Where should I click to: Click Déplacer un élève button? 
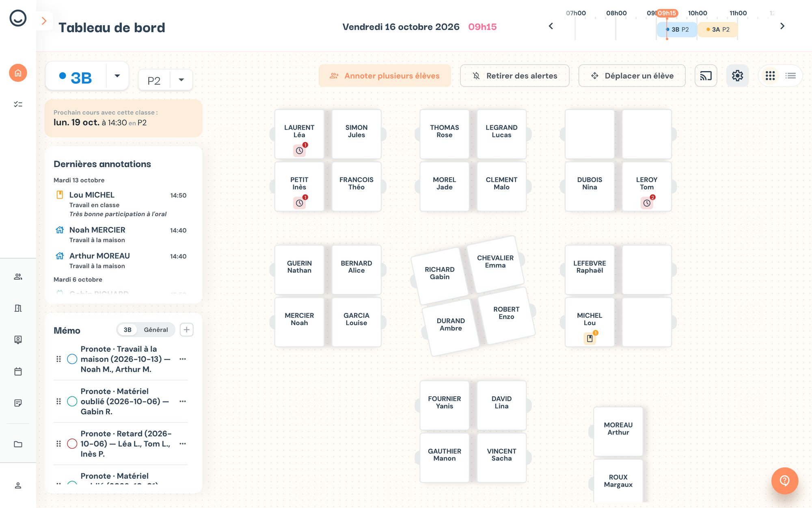click(632, 76)
